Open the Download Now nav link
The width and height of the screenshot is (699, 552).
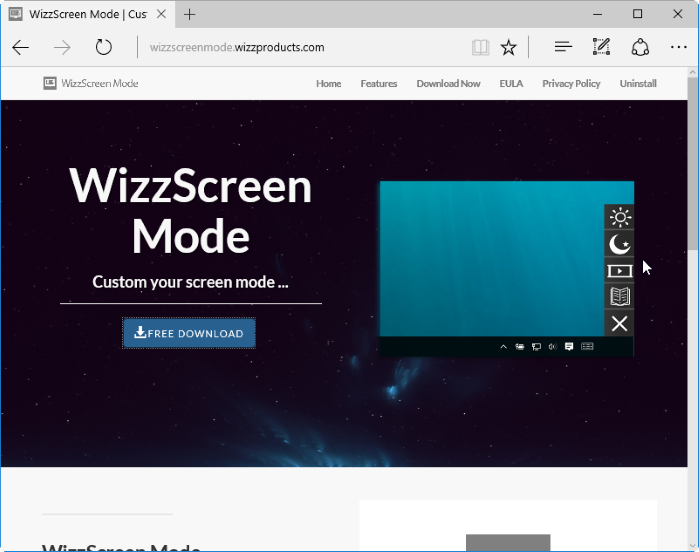(x=448, y=83)
